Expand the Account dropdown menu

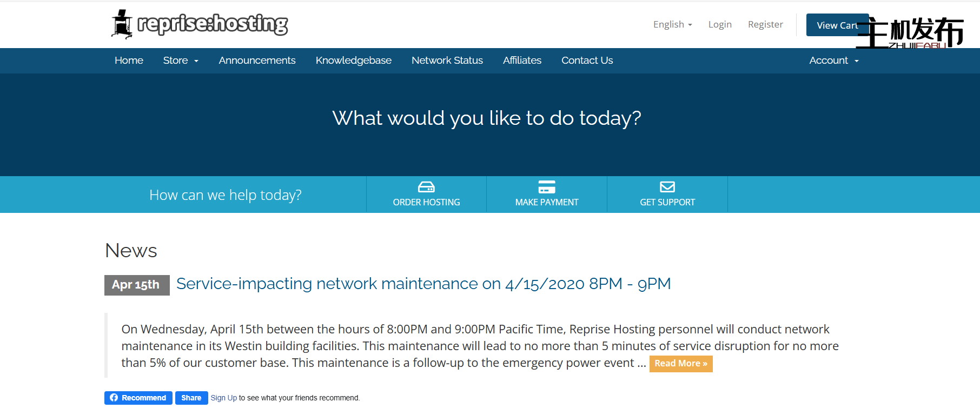[x=833, y=61]
